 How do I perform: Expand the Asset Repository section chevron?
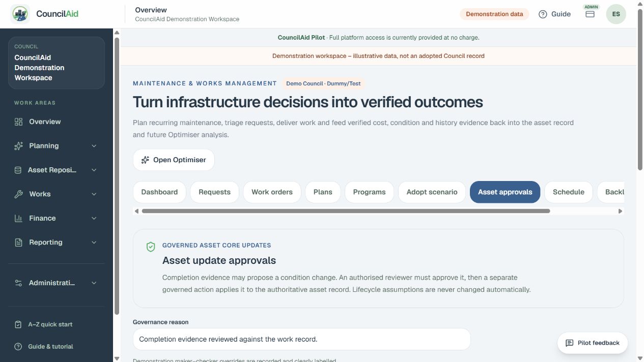click(94, 170)
